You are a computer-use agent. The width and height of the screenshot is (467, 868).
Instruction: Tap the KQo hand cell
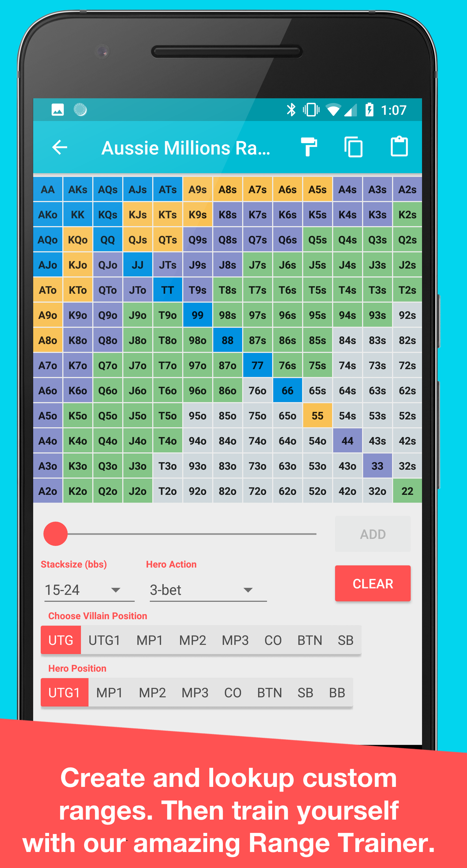78,240
